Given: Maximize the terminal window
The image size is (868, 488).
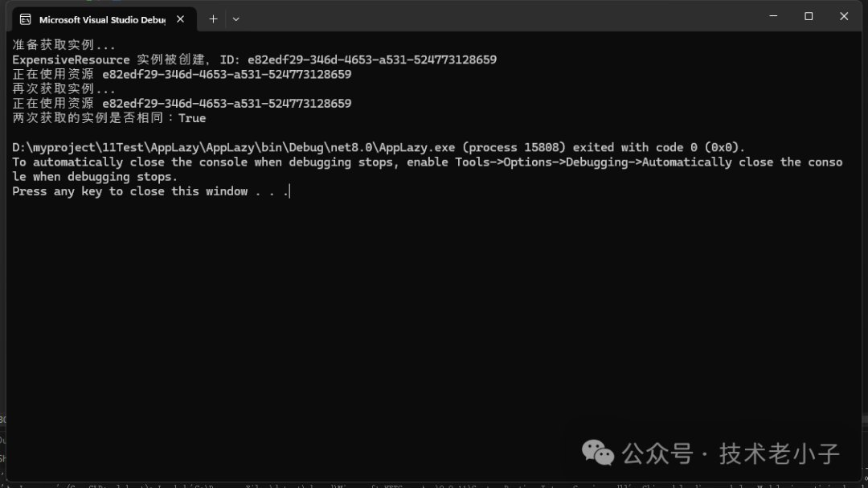Looking at the screenshot, I should coord(809,16).
